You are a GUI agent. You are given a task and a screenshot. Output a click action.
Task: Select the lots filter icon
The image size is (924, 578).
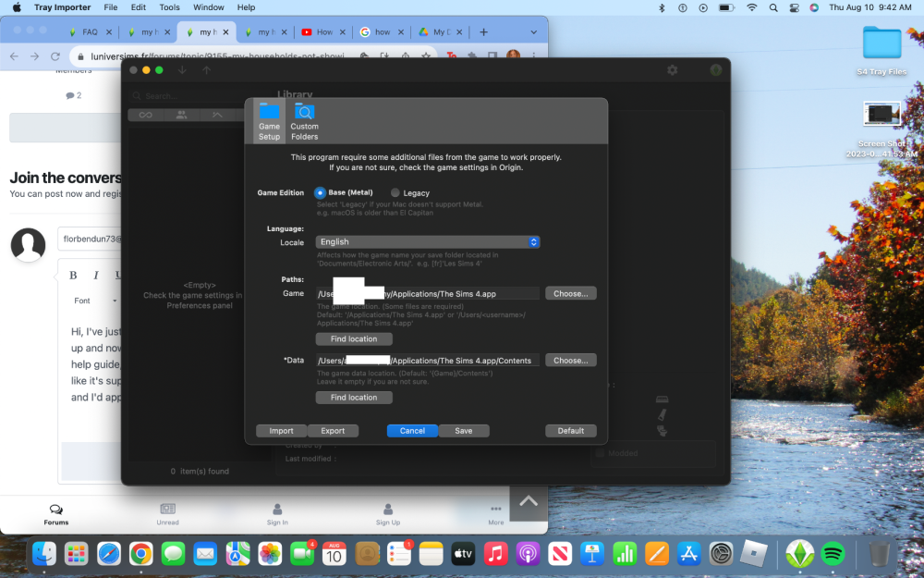[x=217, y=115]
